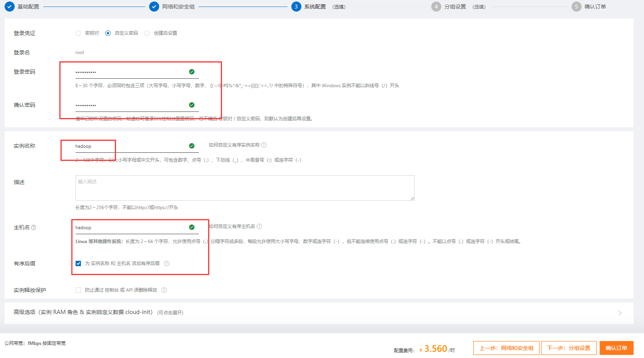Click into the 描述 text area
The height and width of the screenshot is (358, 644).
coord(245,188)
